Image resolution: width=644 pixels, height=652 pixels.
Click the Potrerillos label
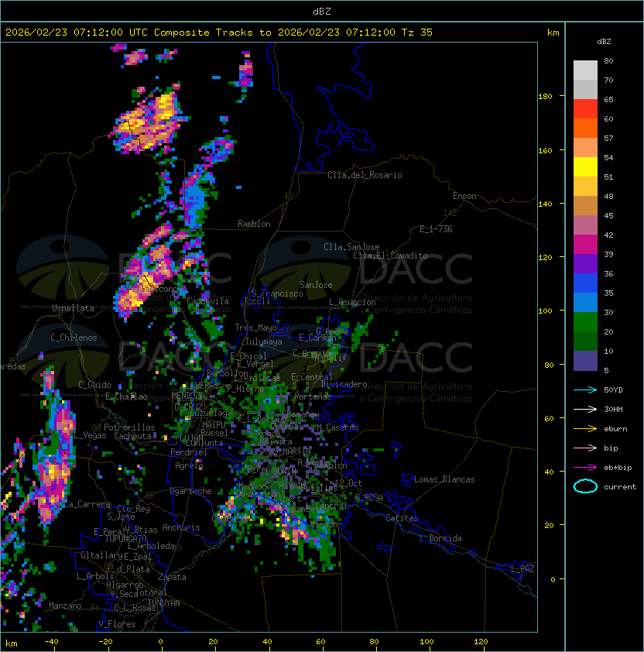(129, 427)
